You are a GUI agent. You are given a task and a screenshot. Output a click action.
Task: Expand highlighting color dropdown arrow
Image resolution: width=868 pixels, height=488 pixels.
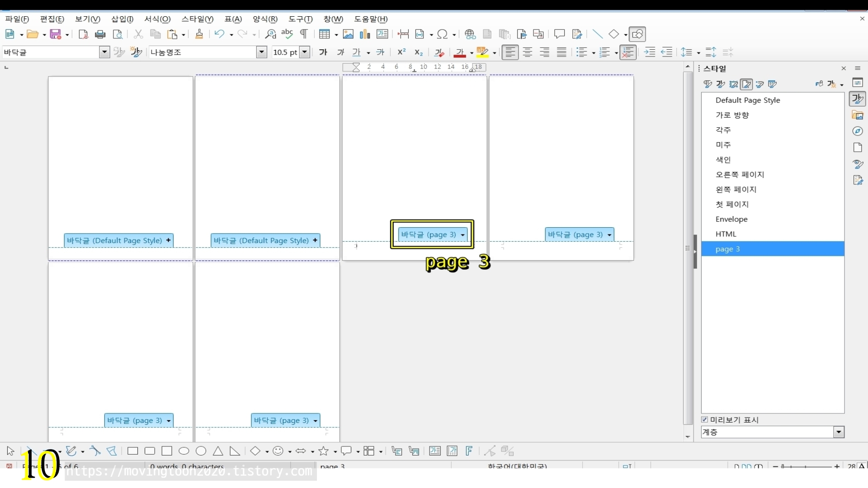coord(494,53)
